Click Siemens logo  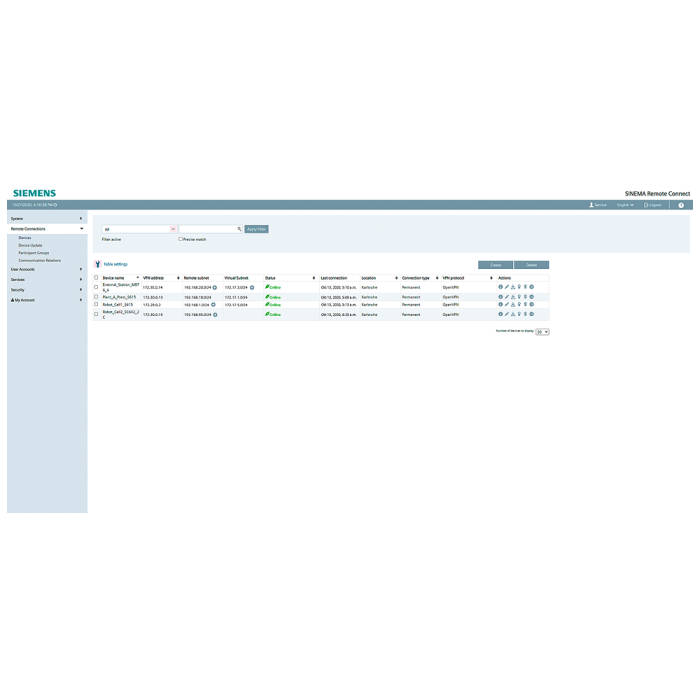tap(33, 193)
